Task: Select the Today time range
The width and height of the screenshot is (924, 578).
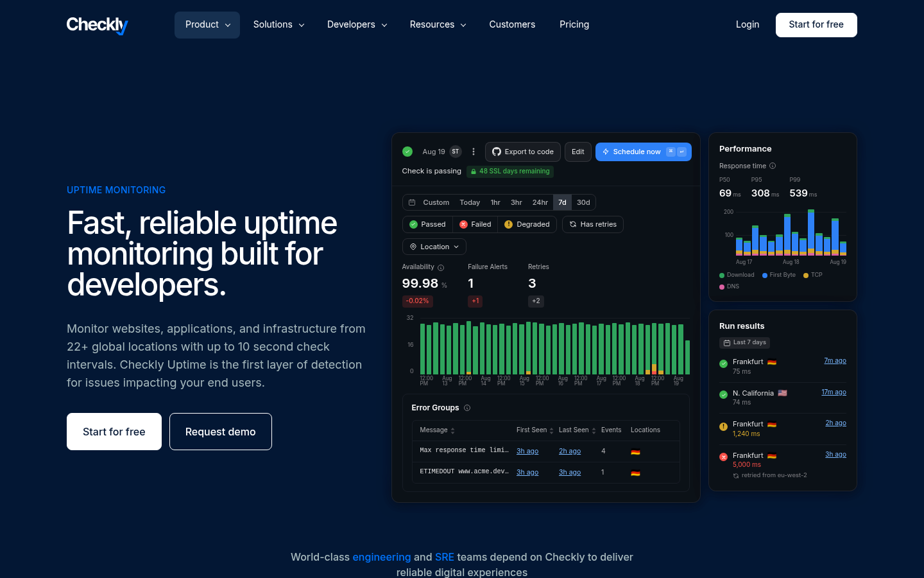Action: [470, 202]
